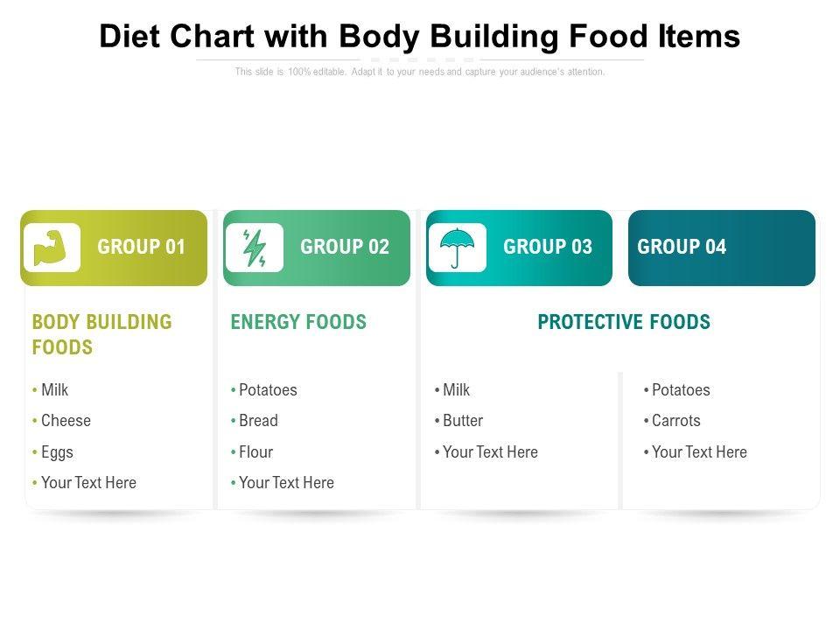
Task: Click the umbrella icon
Action: (x=457, y=248)
